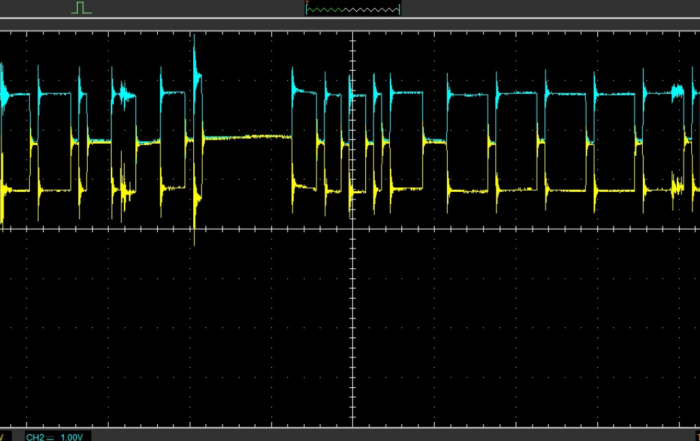
Task: Click the center vertical axis in lower half
Action: 352,330
